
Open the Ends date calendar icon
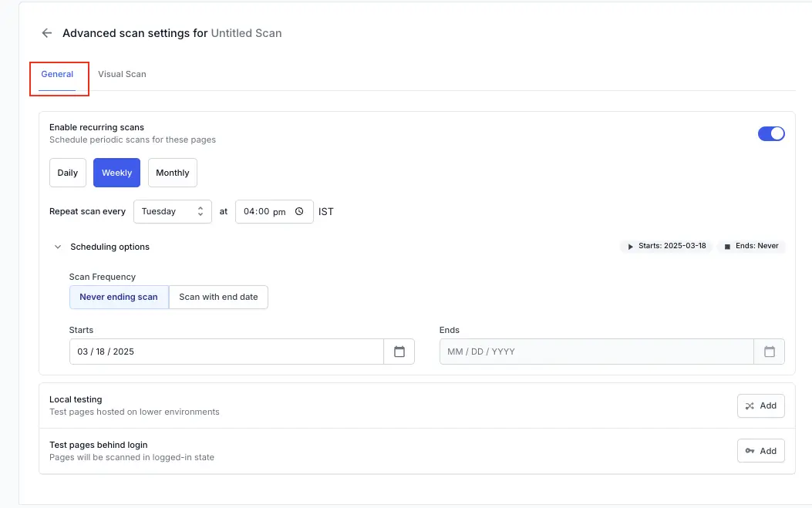769,352
